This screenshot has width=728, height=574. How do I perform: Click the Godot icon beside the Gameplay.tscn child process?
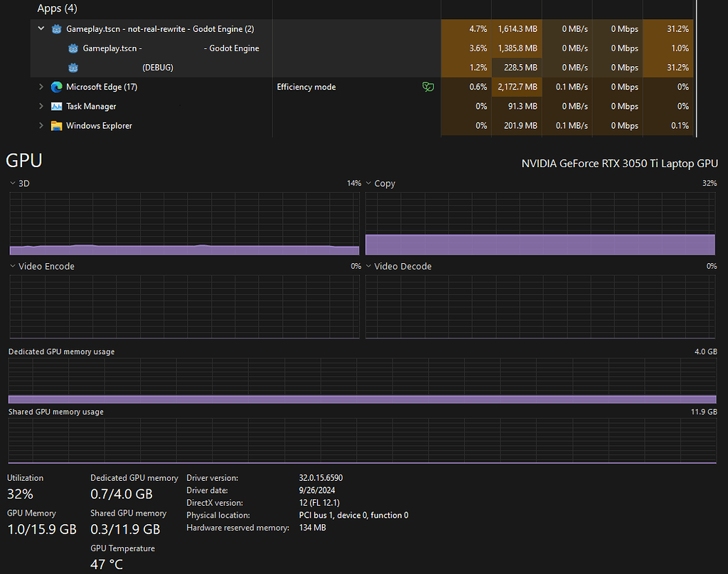pyautogui.click(x=73, y=48)
